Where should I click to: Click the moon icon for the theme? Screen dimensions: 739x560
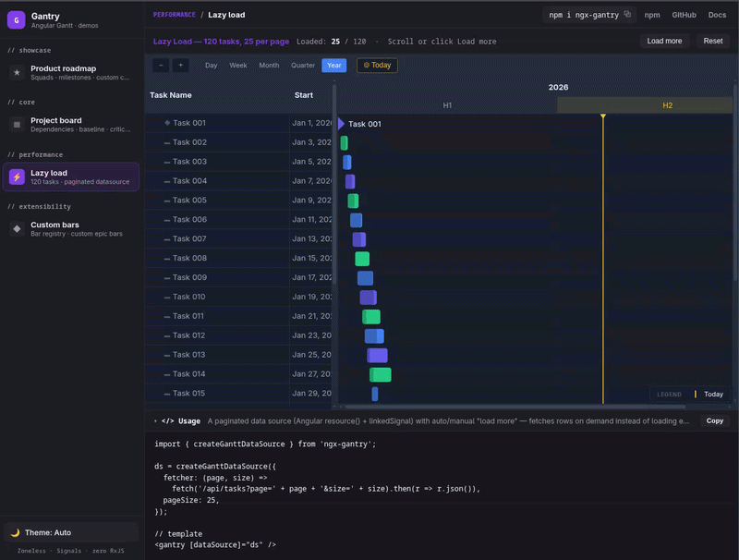15,532
